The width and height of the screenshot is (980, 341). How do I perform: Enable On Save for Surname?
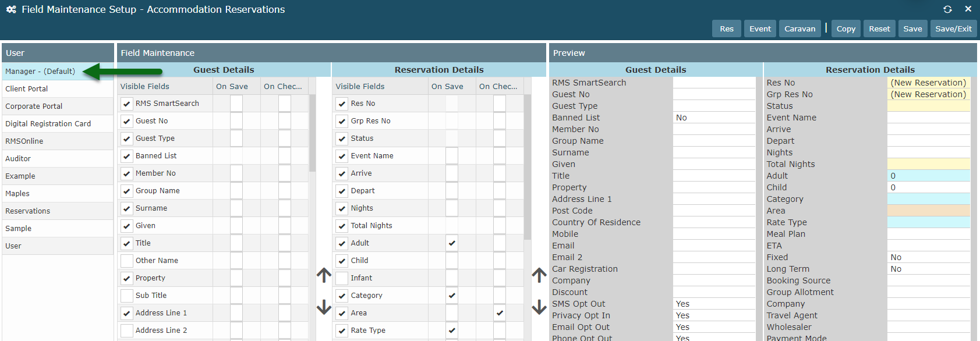236,208
